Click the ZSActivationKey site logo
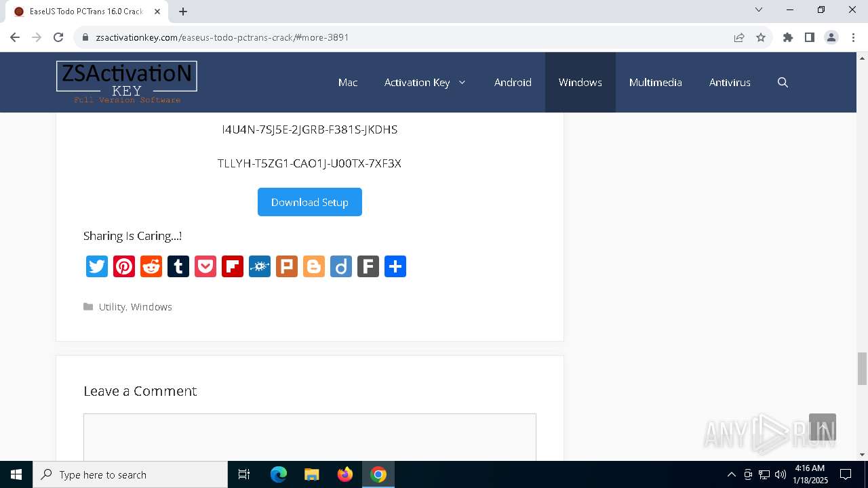The image size is (868, 488). 127,82
